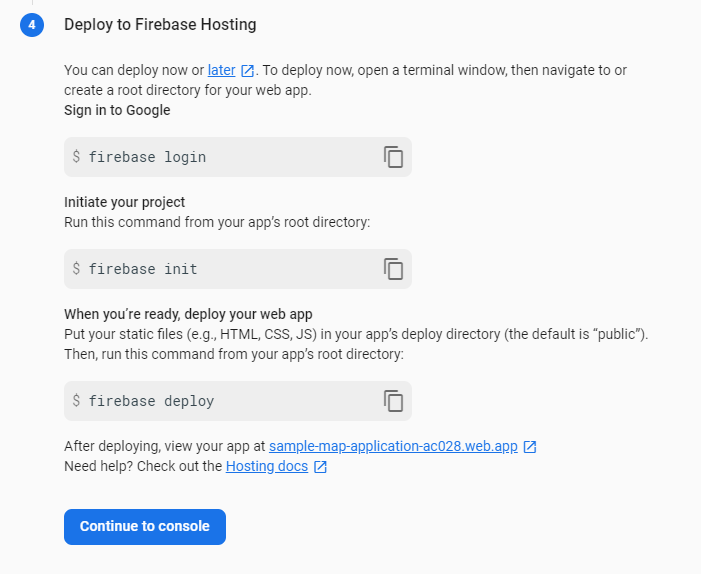Click the "Deploy to Firebase Hosting" step heading
This screenshot has width=701, height=574.
(160, 24)
